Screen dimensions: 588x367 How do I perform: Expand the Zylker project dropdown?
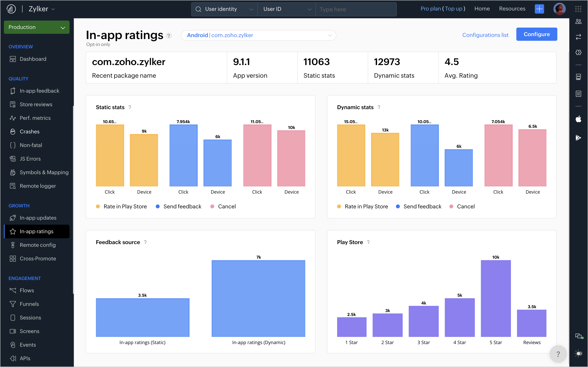pos(42,9)
